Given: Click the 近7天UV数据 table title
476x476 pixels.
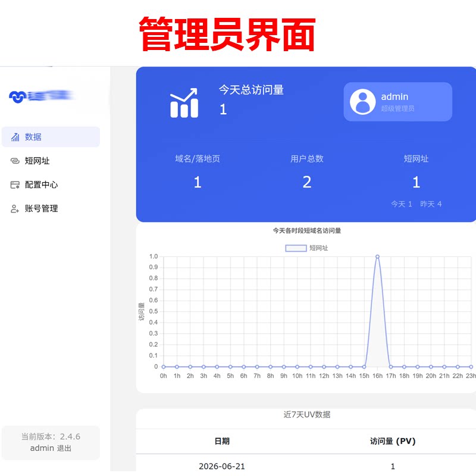Looking at the screenshot, I should tap(306, 414).
